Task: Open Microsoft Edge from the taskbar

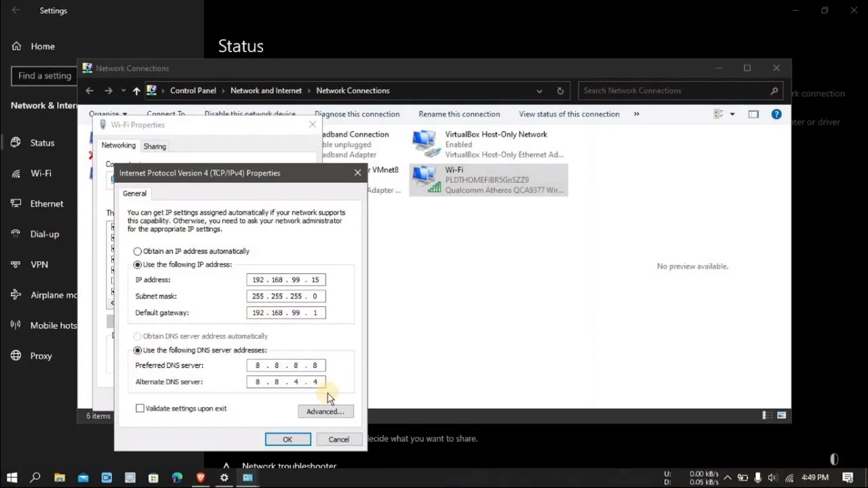Action: pyautogui.click(x=177, y=478)
